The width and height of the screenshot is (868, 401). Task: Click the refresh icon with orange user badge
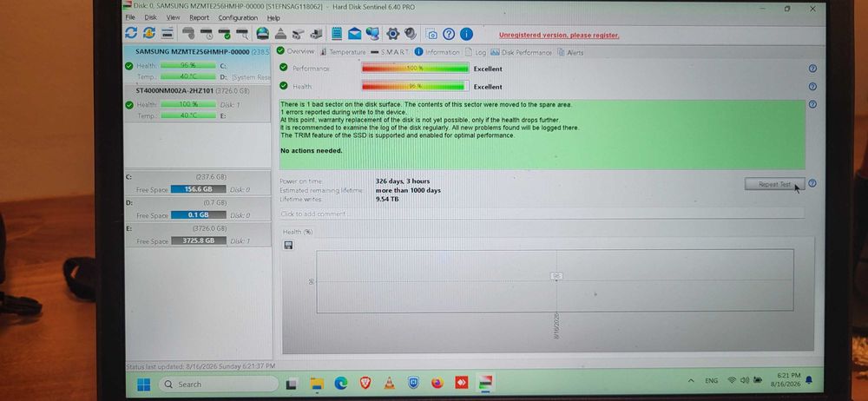click(149, 33)
